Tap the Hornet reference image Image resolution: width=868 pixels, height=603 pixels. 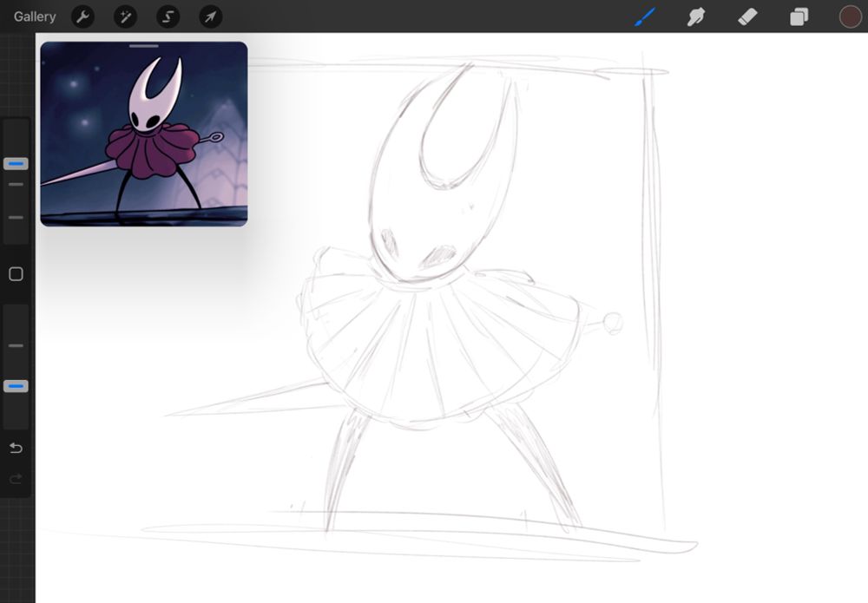[x=144, y=134]
